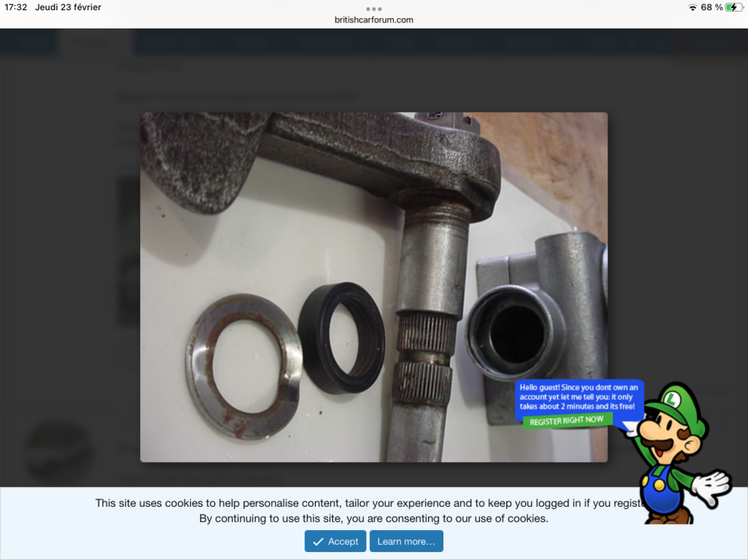Viewport: 748px width, 560px height.
Task: Click the Accept cookies button
Action: pos(335,542)
